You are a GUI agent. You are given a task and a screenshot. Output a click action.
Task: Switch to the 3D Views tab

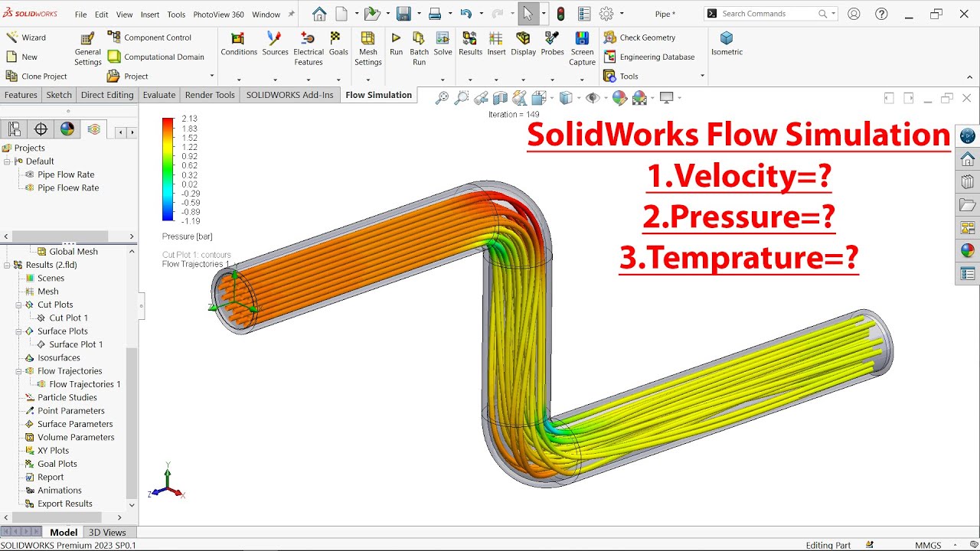107,532
